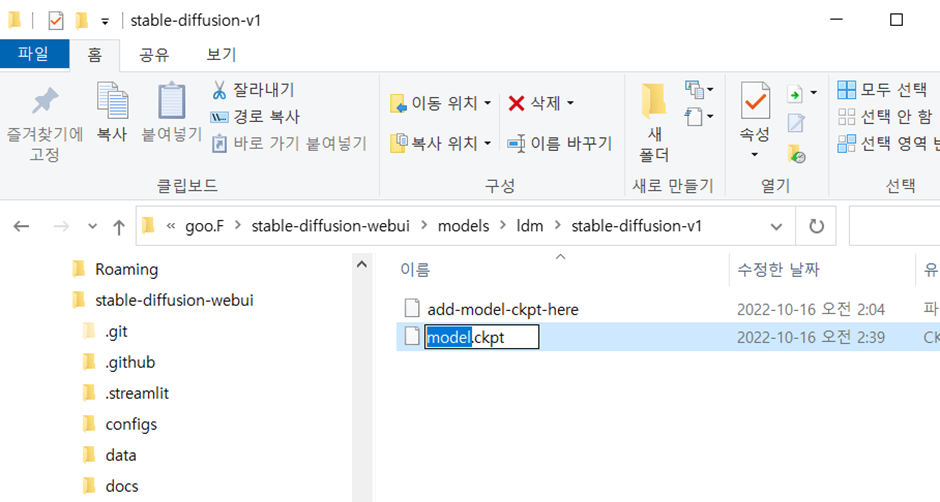Switch to the 공유 ribbon tab
The image size is (940, 502).
(154, 55)
